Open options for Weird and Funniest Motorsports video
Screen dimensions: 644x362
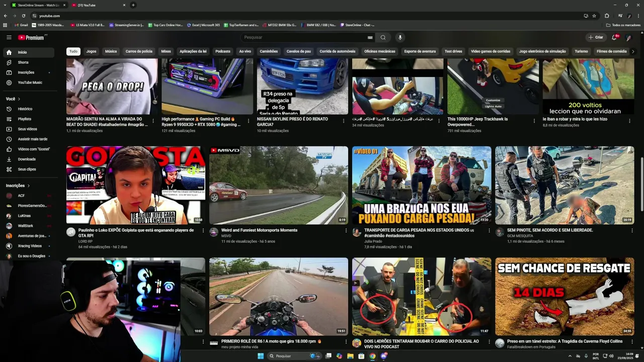[346, 230]
